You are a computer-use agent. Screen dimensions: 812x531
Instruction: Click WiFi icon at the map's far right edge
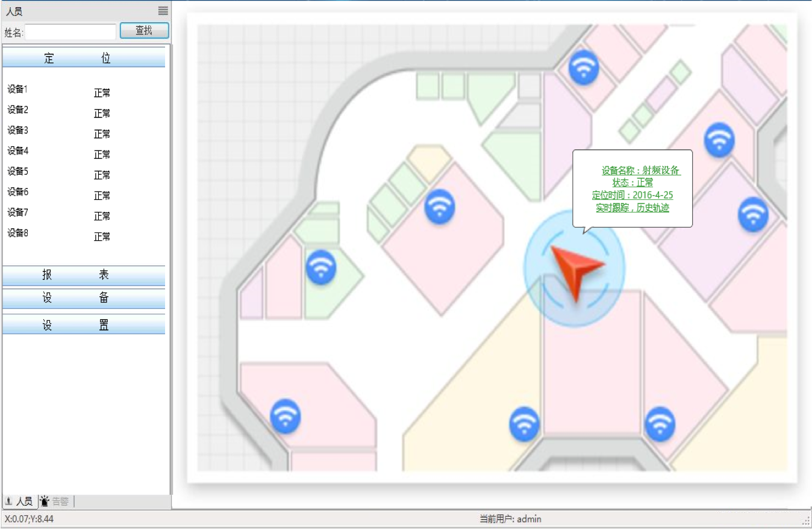(753, 213)
